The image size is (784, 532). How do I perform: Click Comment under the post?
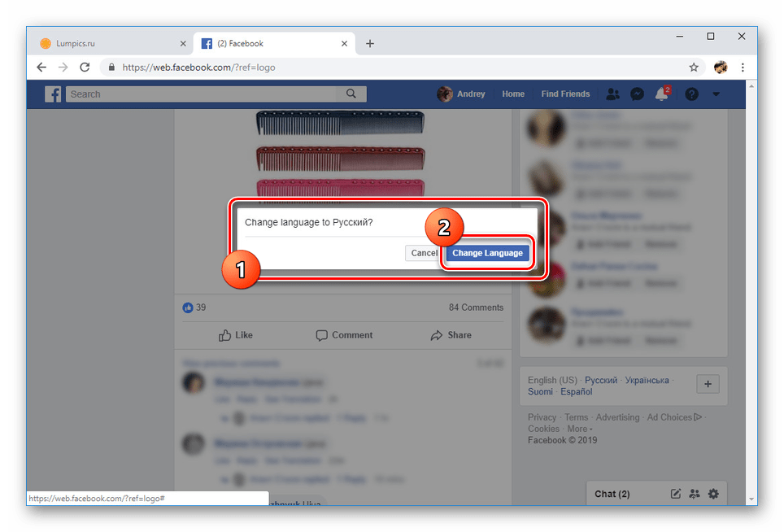[344, 335]
